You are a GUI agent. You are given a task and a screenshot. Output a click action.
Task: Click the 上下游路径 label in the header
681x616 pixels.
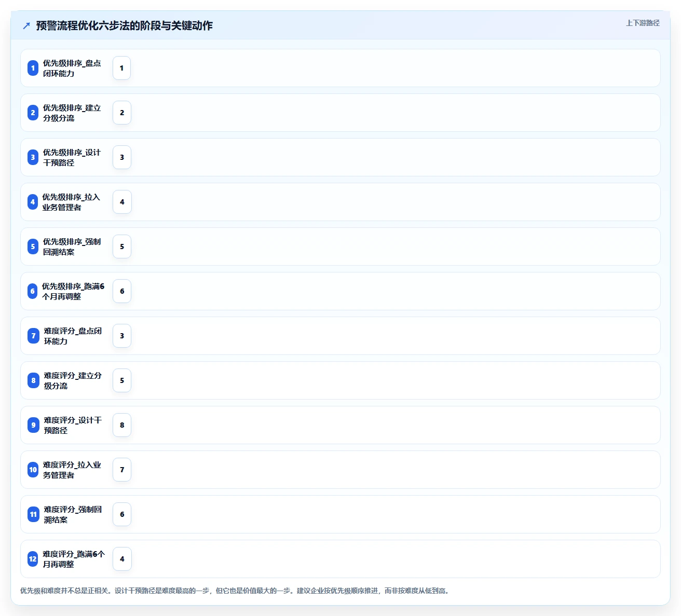(643, 23)
